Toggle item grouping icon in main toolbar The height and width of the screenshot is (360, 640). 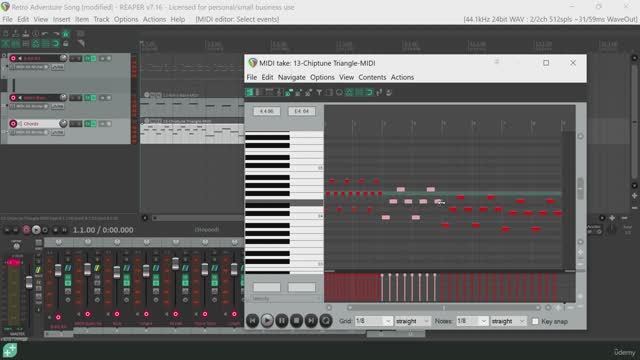pyautogui.click(x=15, y=44)
